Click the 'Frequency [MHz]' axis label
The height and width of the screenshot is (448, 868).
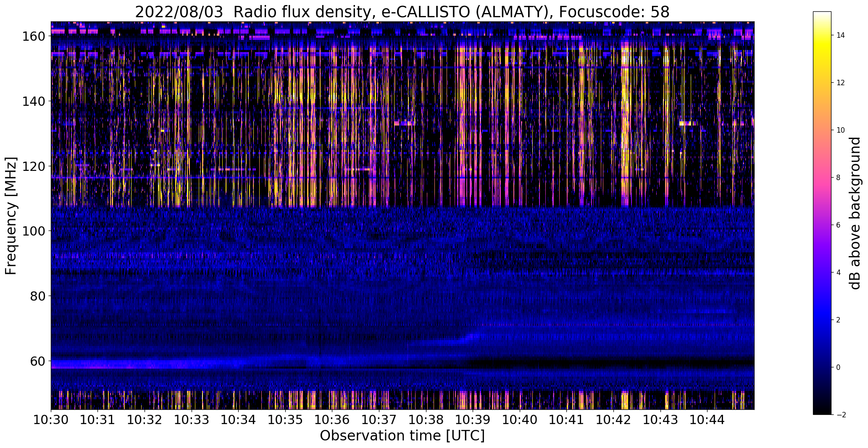pos(11,216)
